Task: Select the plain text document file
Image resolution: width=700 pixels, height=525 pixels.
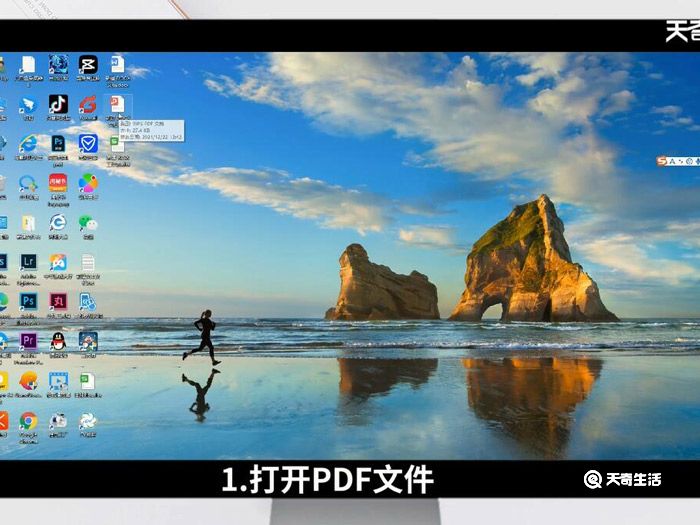Action: [x=88, y=263]
